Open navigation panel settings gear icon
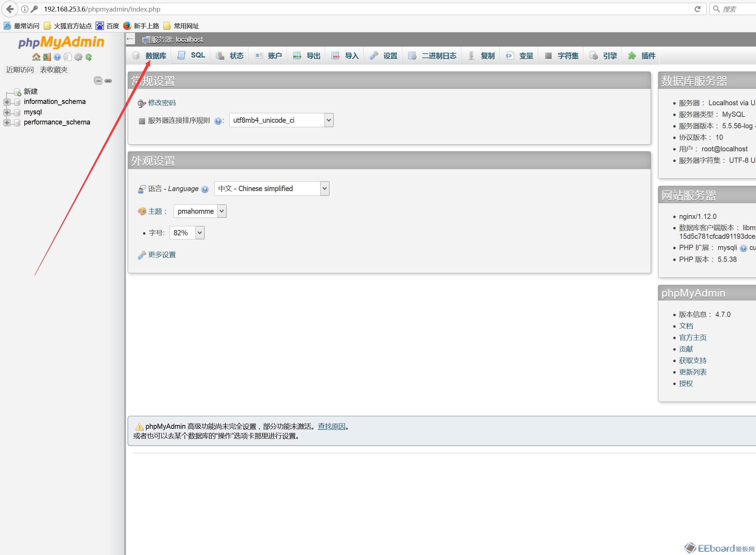 click(x=78, y=57)
